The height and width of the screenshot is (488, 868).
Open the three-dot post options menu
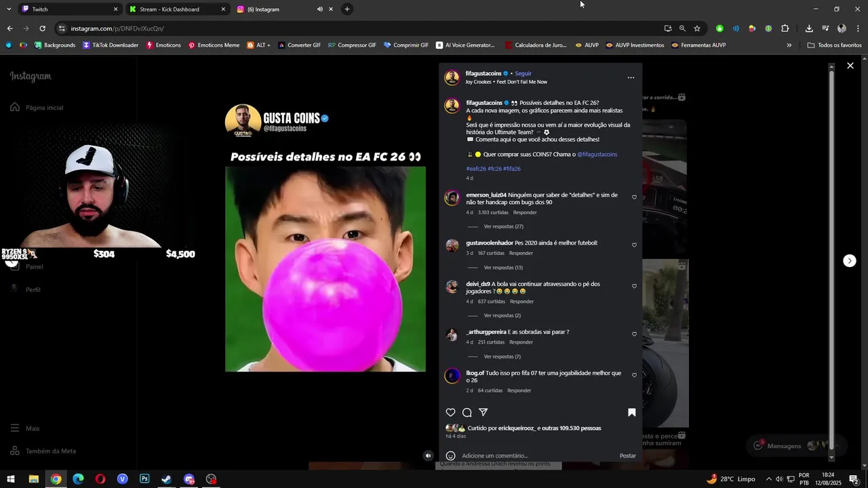(631, 77)
